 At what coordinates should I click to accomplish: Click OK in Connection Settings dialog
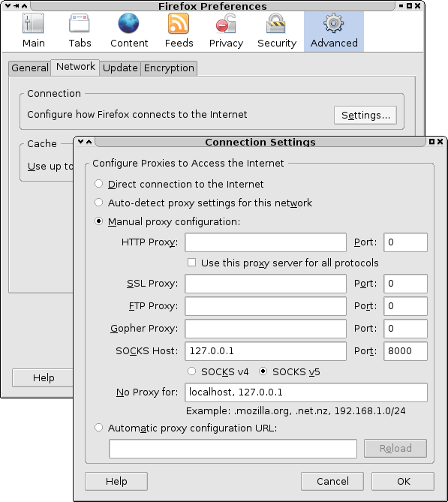pos(403,481)
